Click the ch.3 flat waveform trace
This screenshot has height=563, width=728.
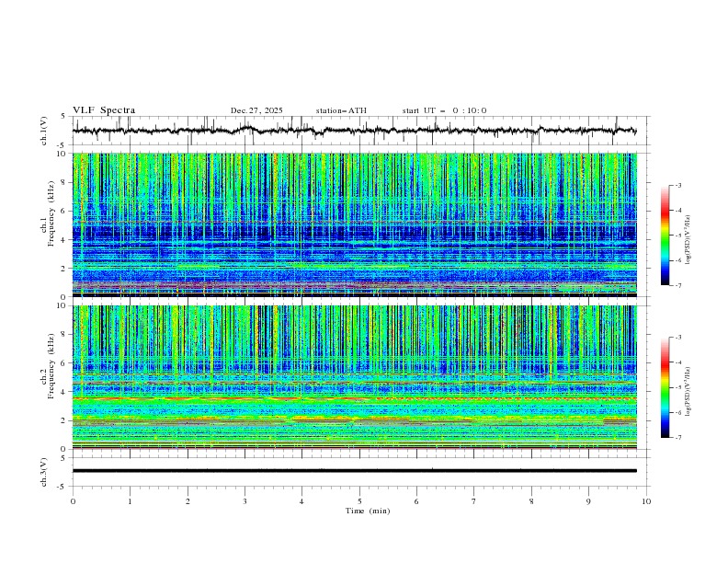coord(354,471)
